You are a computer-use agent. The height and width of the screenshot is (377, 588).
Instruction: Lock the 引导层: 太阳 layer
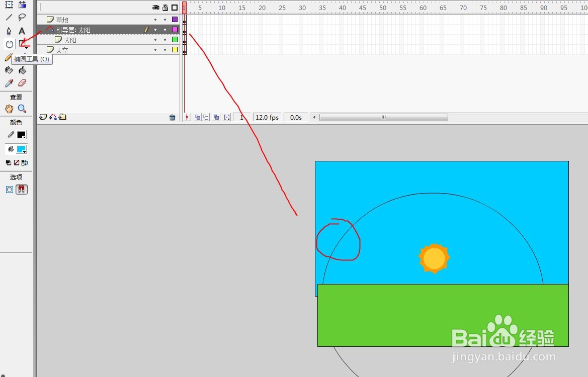point(165,30)
